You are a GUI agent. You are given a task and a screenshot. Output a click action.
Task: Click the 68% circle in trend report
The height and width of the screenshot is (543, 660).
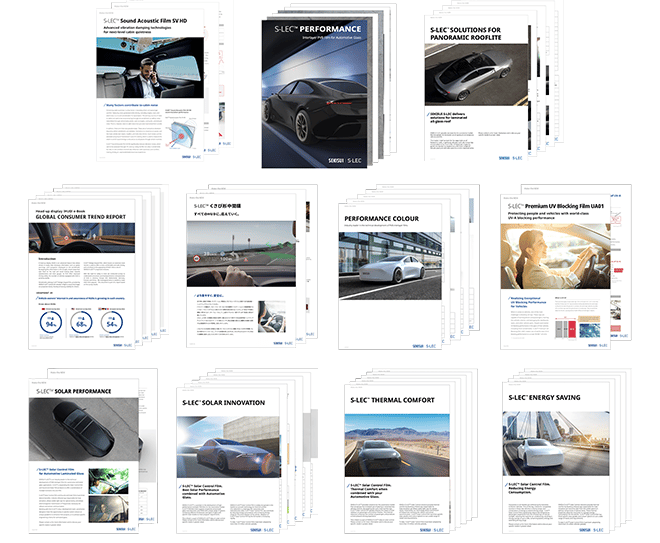point(81,323)
